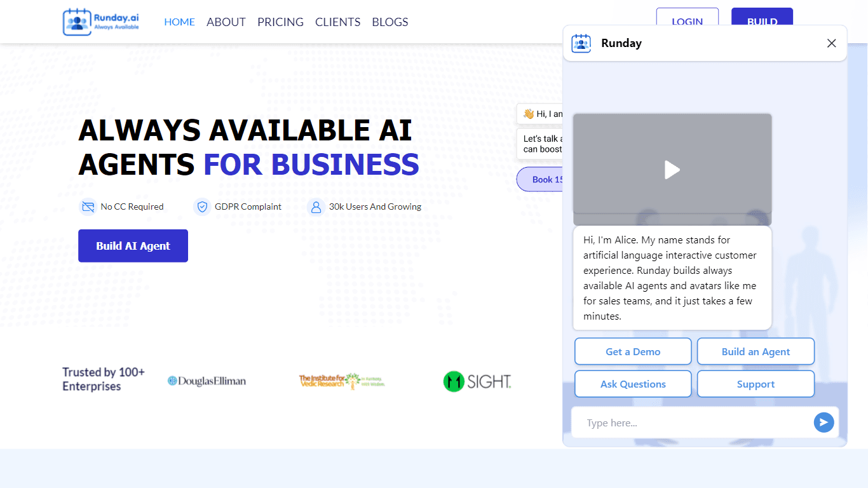Click the Runday title in chat header
868x488 pixels.
[621, 43]
